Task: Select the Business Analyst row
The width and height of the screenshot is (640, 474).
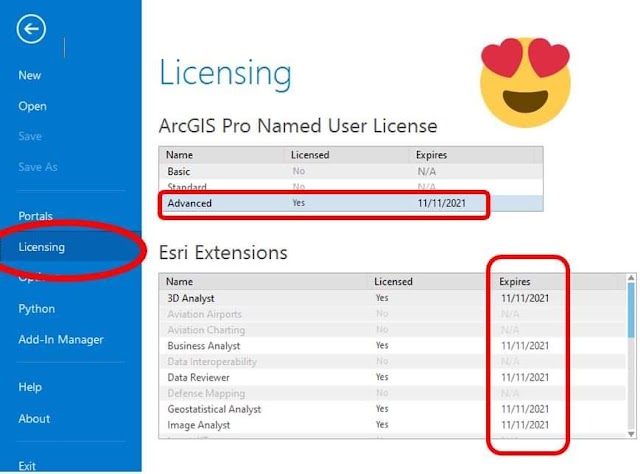Action: point(392,346)
